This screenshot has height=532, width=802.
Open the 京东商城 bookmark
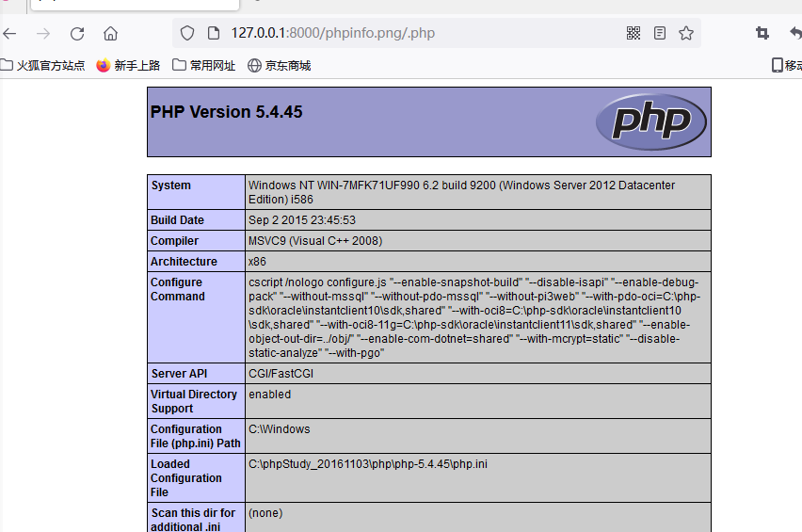pyautogui.click(x=280, y=66)
